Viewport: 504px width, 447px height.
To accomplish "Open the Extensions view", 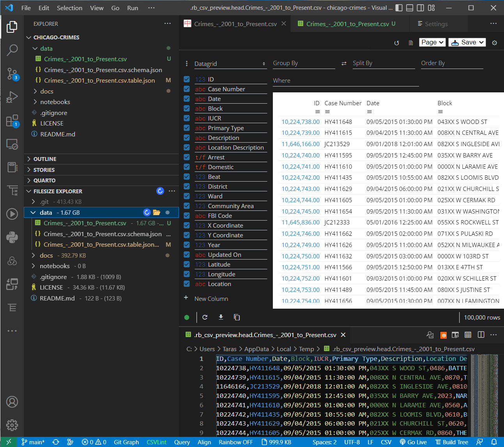I will coord(12,120).
